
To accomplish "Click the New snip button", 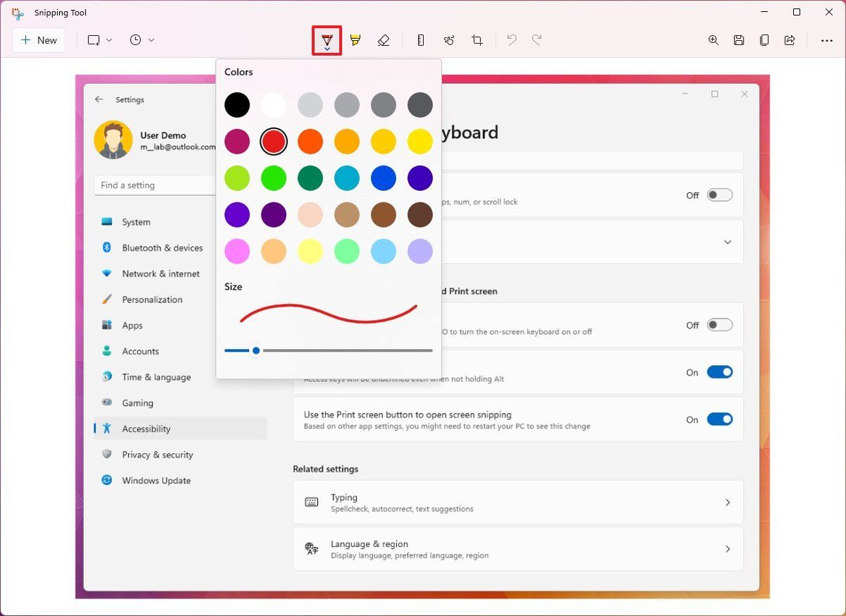I will 39,40.
